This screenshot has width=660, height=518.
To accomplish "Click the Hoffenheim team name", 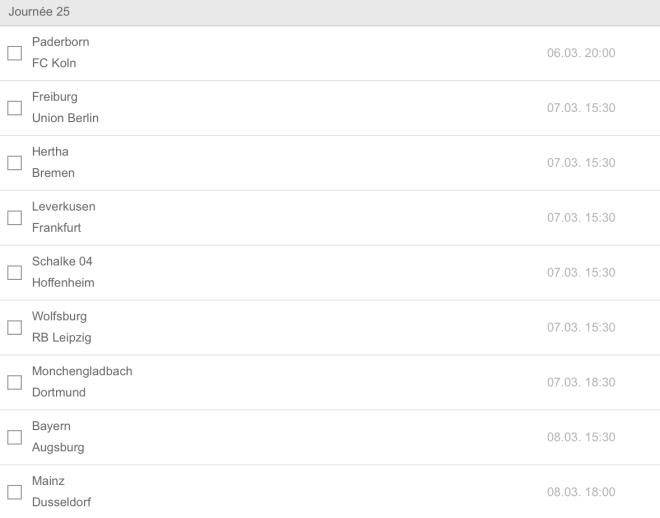I will [63, 283].
